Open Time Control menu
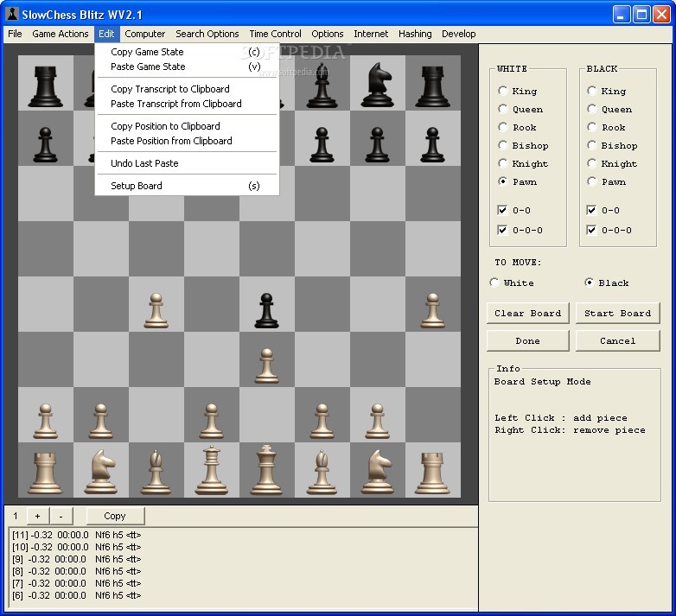 pos(275,34)
